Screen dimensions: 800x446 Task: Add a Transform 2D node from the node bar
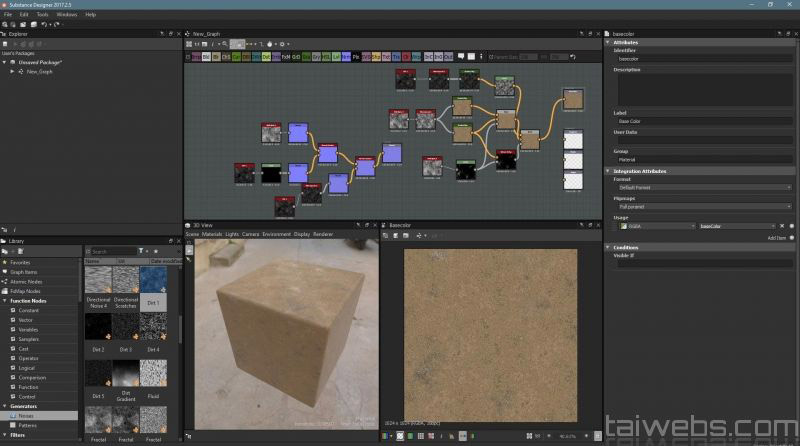coord(396,57)
